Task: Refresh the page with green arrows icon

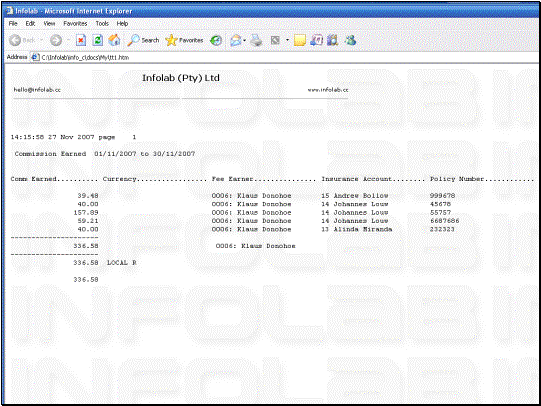Action: click(98, 40)
